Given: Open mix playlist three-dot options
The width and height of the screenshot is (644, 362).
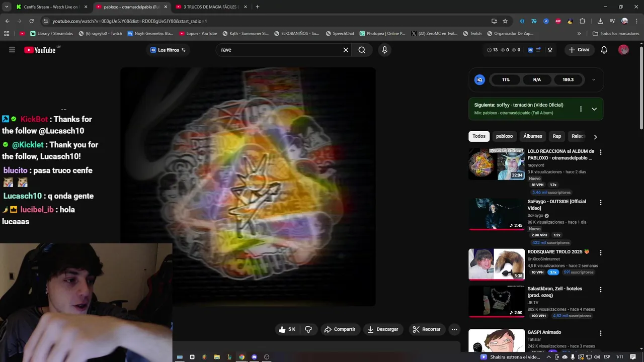Looking at the screenshot, I should pyautogui.click(x=581, y=109).
